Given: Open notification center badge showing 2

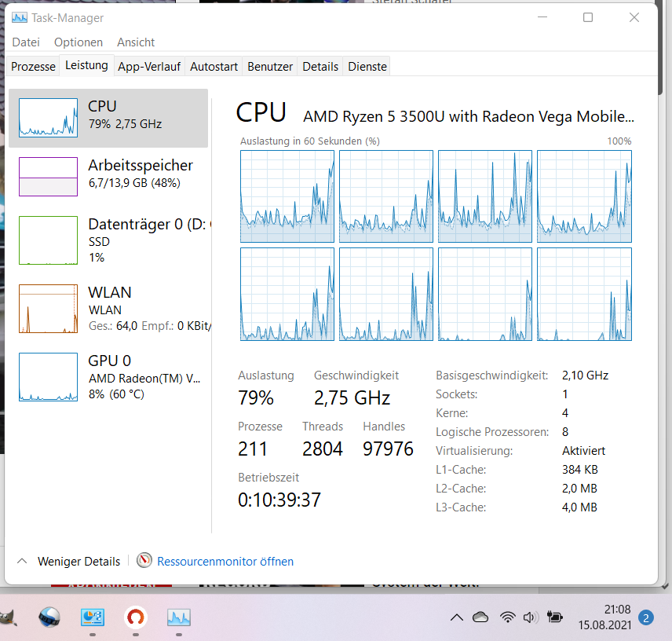Looking at the screenshot, I should coord(646,618).
